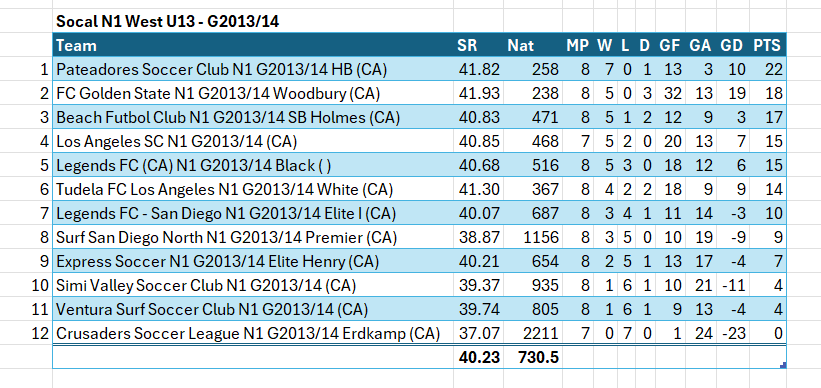Select the Express Soccer Elite Henry cell
821x388 pixels.
point(253,261)
